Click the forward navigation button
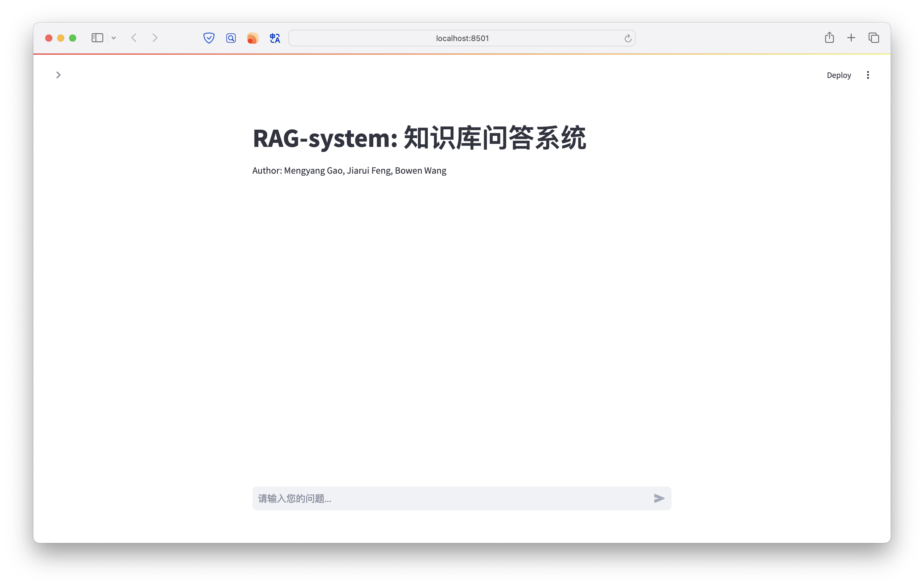Viewport: 924px width, 587px height. [x=155, y=37]
